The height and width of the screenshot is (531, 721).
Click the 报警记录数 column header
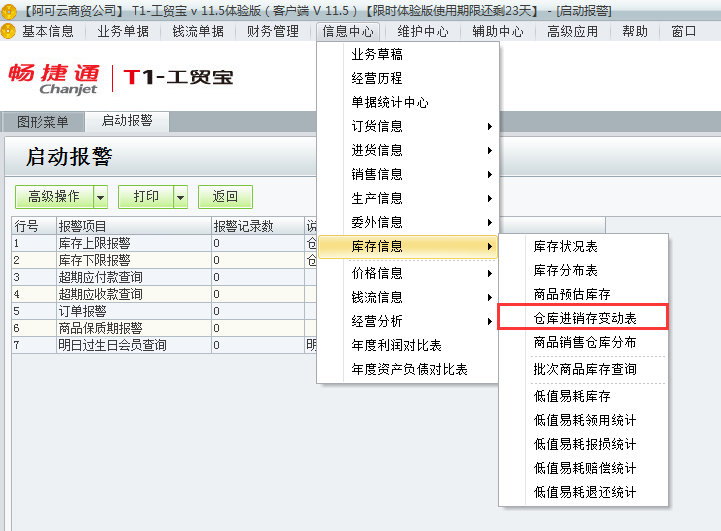[x=258, y=226]
